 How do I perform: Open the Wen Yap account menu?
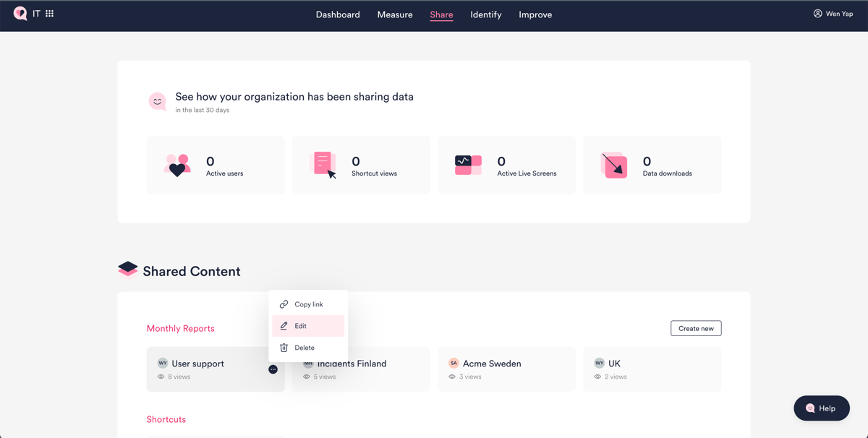[x=833, y=13]
